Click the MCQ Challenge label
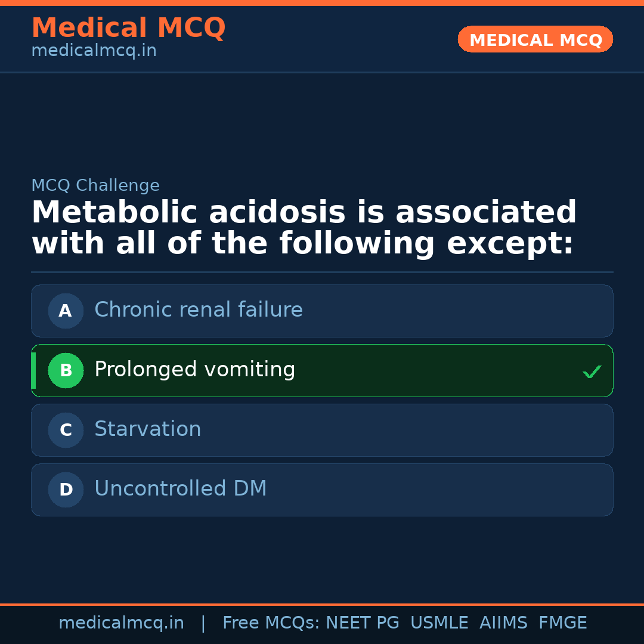 tap(95, 185)
